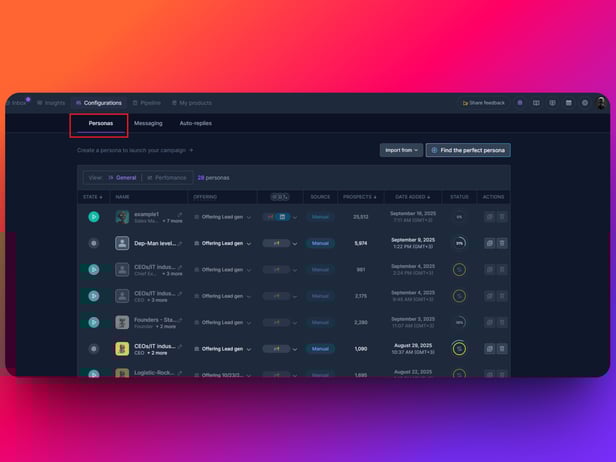Expand the offering dropdown for Dep-Man level

249,244
